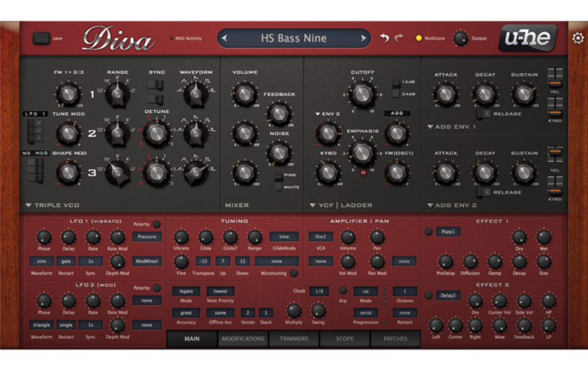Open the Plate1 effect type dropdown
Screen dimensions: 588x368
tap(448, 232)
